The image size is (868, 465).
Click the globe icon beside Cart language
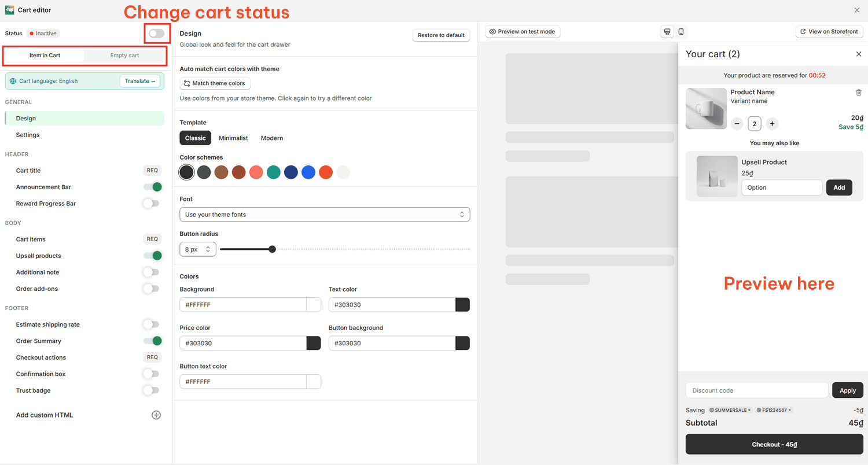click(13, 81)
